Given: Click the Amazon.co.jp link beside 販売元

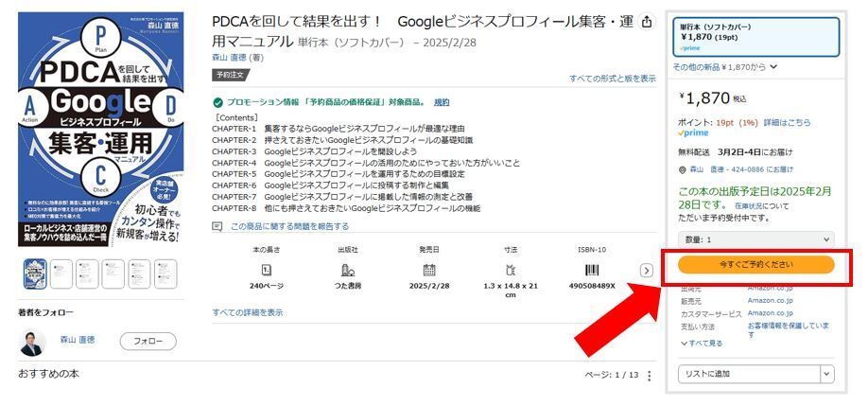Looking at the screenshot, I should point(770,300).
